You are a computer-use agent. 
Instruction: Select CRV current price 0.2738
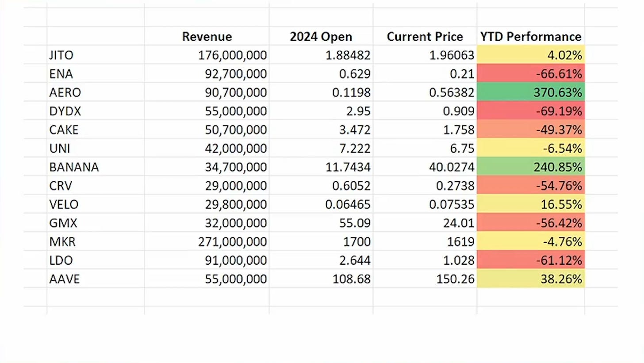425,185
